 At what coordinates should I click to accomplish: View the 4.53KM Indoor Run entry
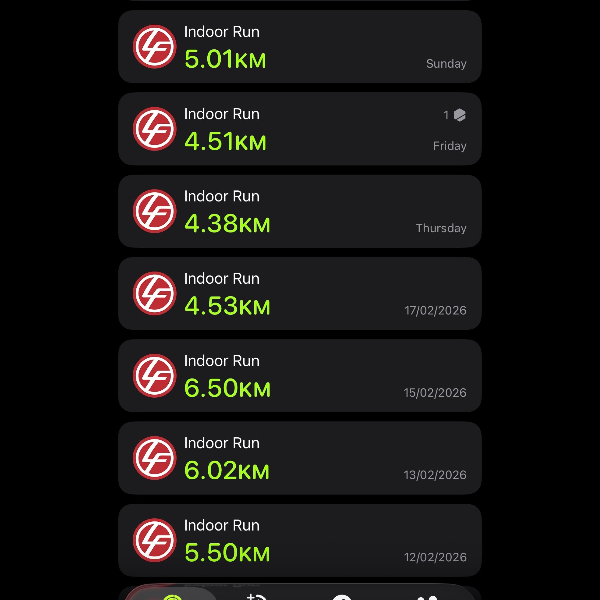300,293
